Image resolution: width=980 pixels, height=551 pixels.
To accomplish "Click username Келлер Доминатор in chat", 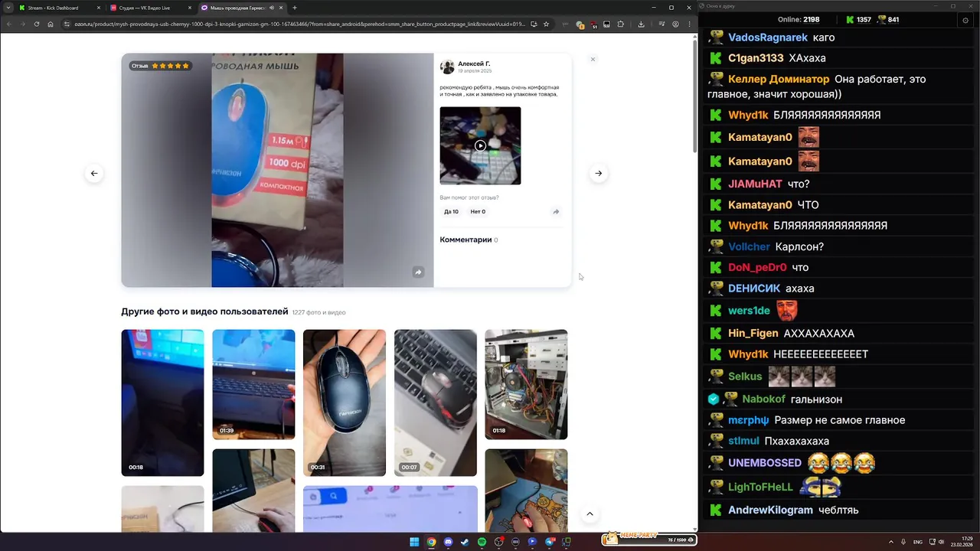I will pyautogui.click(x=779, y=79).
